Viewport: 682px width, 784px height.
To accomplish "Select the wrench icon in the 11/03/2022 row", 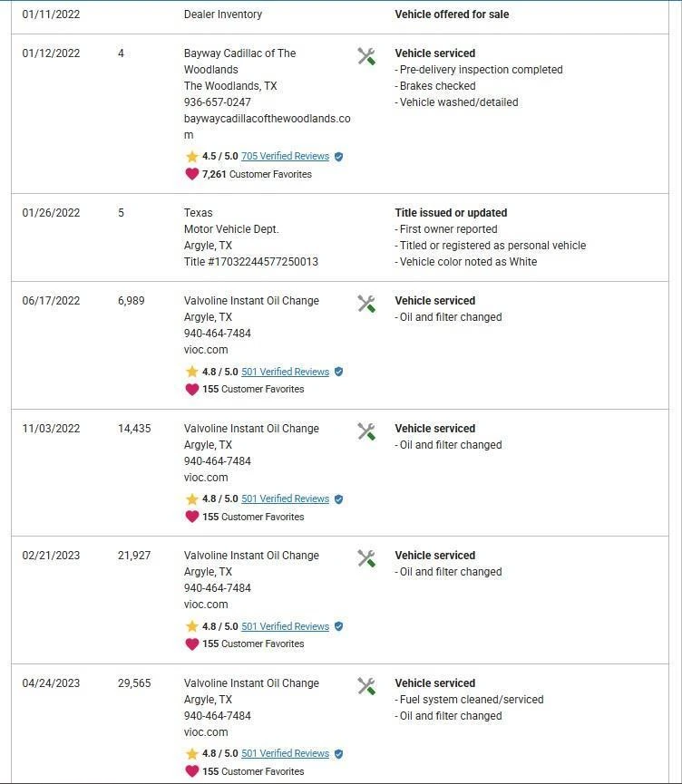I will (x=366, y=431).
